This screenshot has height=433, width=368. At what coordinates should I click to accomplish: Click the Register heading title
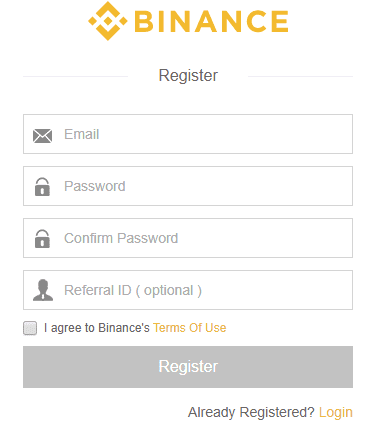[188, 76]
